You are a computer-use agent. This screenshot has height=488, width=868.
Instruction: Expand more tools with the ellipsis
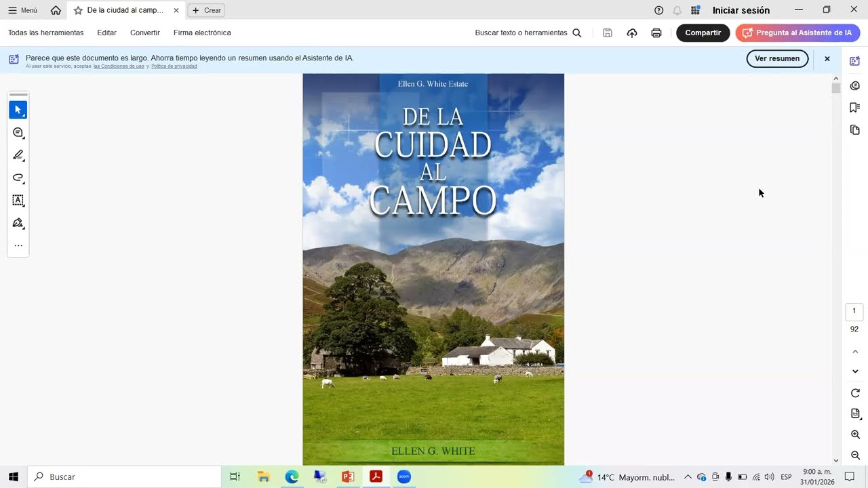coord(18,245)
